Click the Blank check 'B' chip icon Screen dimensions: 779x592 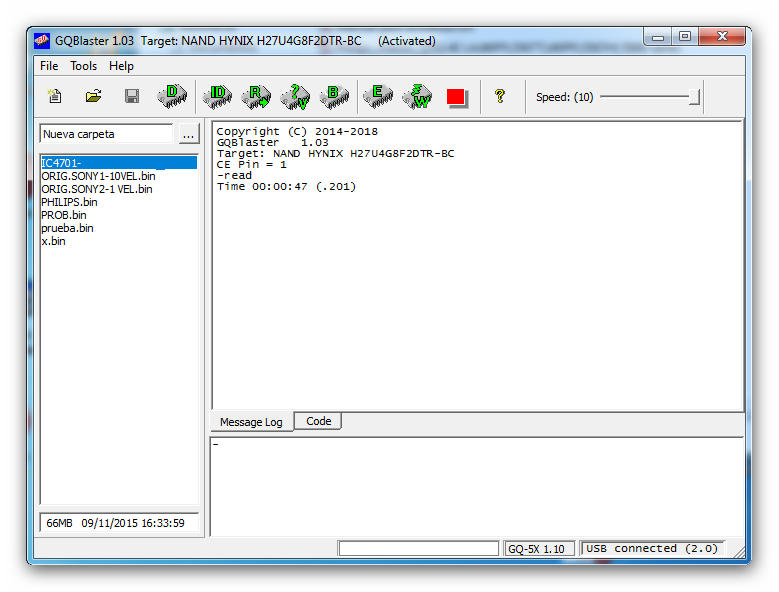tap(334, 96)
